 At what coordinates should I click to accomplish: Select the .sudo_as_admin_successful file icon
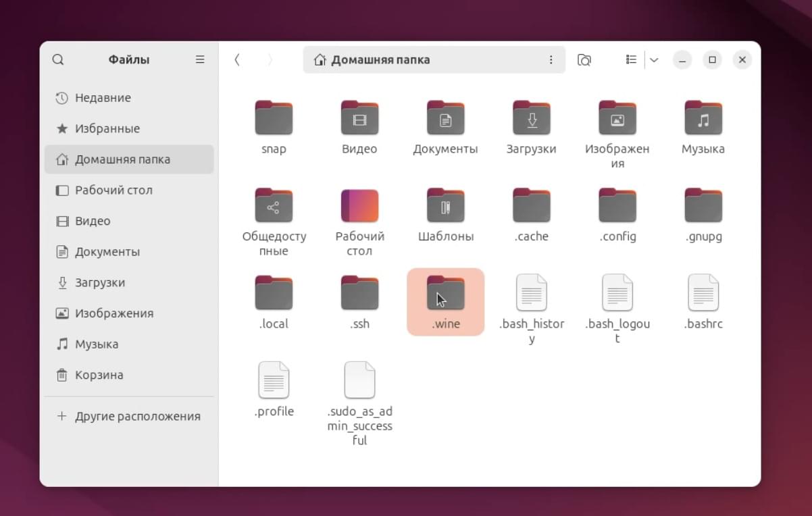(359, 380)
